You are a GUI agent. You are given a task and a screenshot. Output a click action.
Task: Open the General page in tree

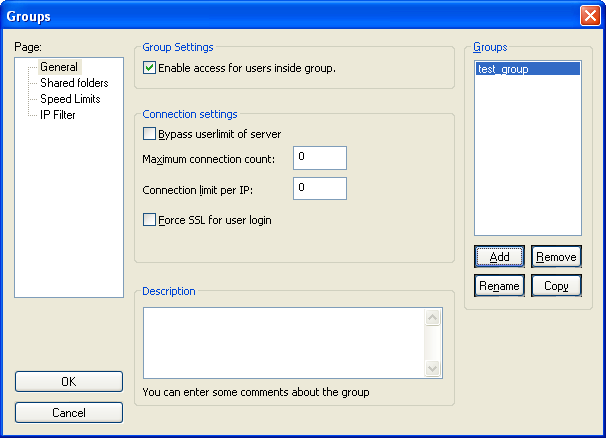pos(59,67)
